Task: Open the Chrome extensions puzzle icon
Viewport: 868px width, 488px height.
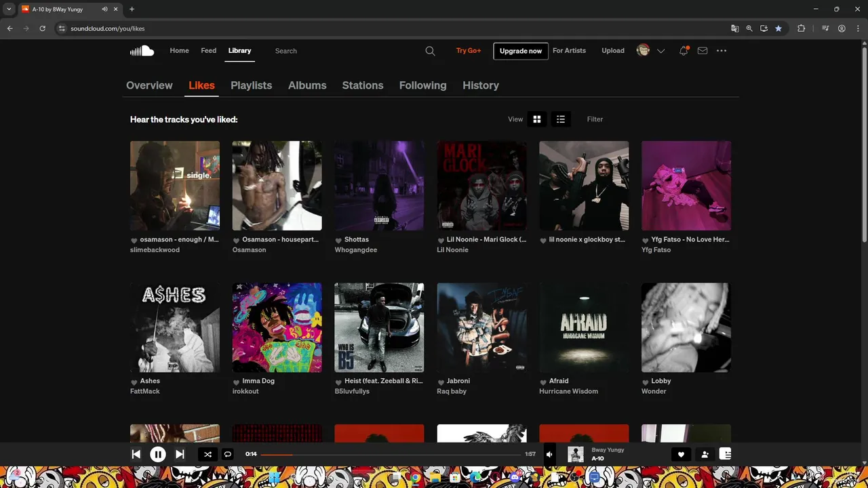Action: coord(801,28)
